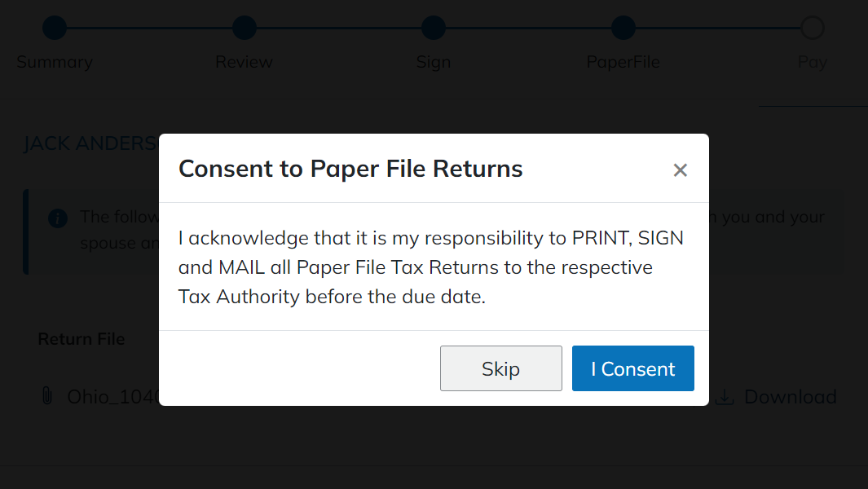Select the Sign step circle

tap(433, 27)
